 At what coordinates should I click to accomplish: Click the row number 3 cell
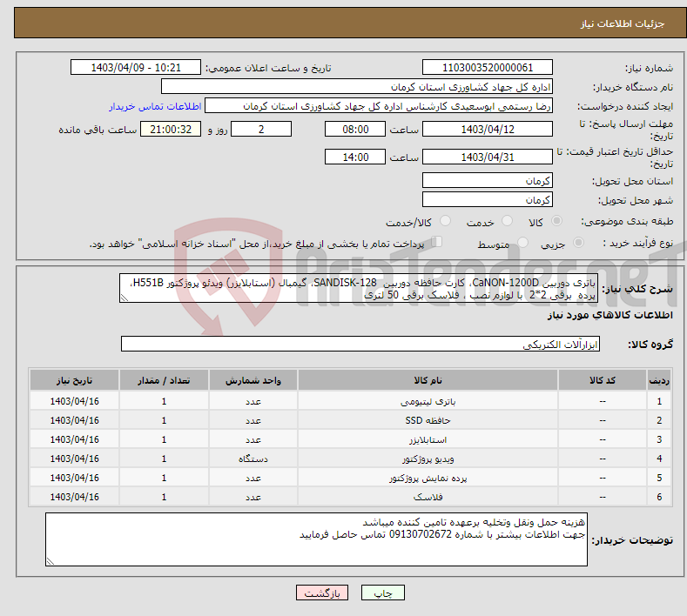659,439
